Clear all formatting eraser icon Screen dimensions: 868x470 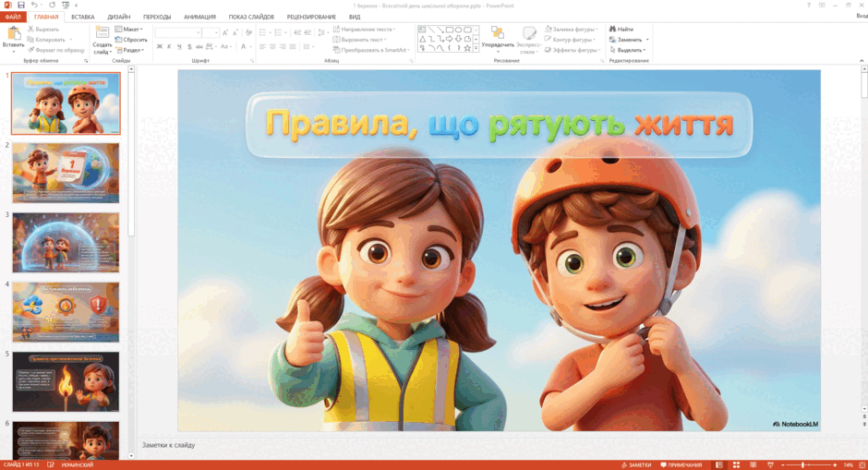point(248,32)
